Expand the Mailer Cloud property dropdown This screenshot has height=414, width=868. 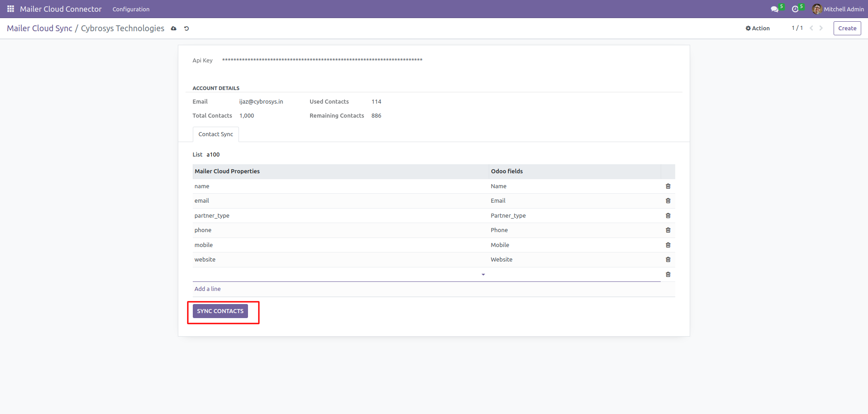click(483, 275)
